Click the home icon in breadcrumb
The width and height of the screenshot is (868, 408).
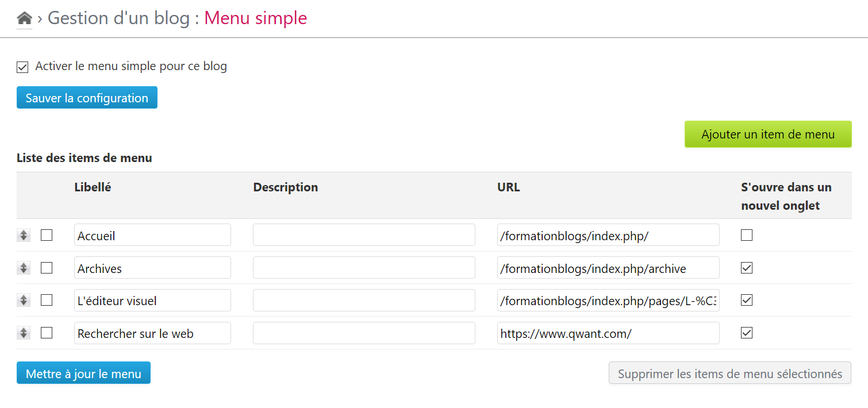(x=24, y=18)
